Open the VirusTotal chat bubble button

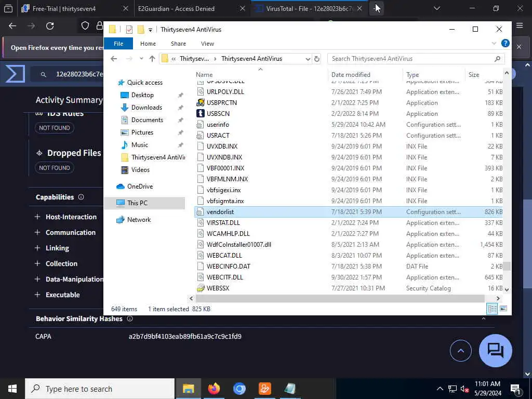tap(495, 351)
